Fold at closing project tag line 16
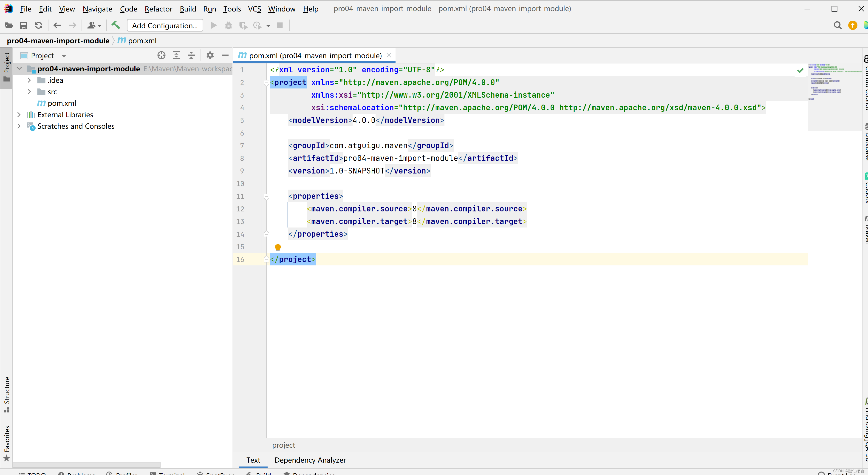The height and width of the screenshot is (475, 868). [x=266, y=259]
